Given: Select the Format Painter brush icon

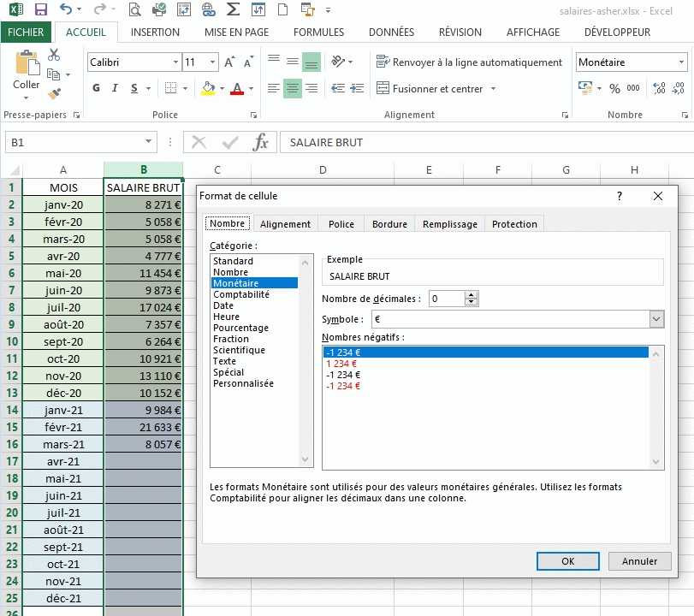Looking at the screenshot, I should click(54, 93).
